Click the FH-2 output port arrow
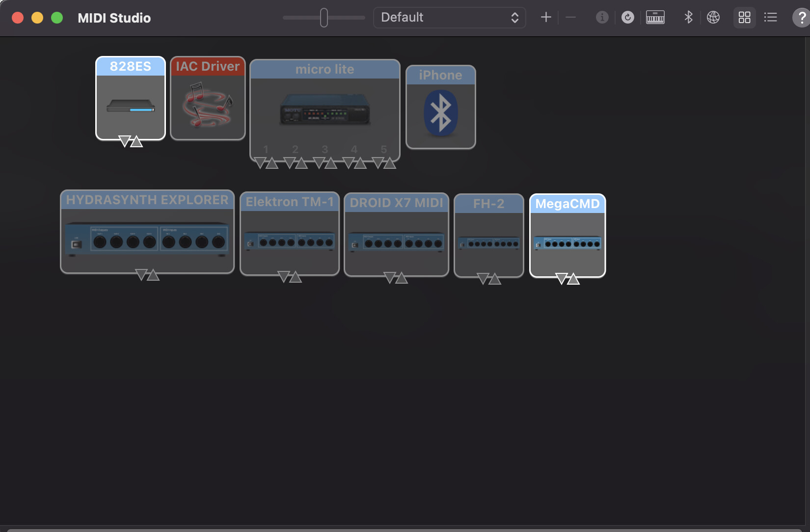Image resolution: width=810 pixels, height=532 pixels. (x=483, y=279)
